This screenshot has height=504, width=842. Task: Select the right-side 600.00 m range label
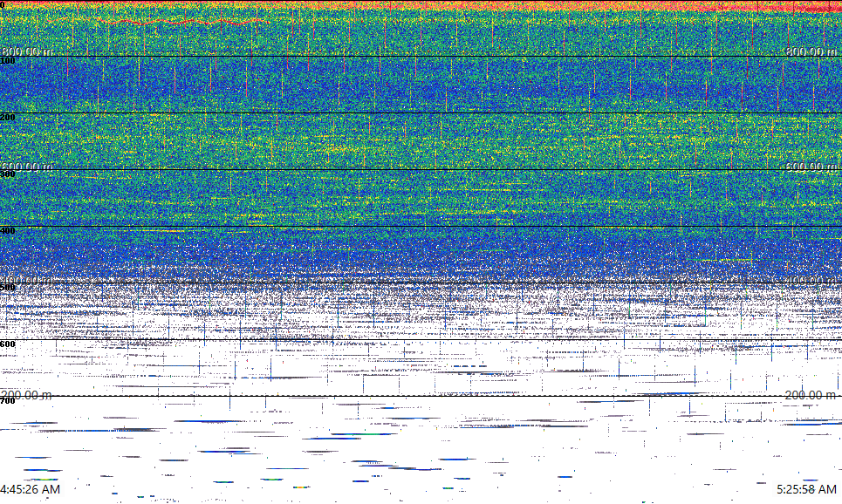811,167
